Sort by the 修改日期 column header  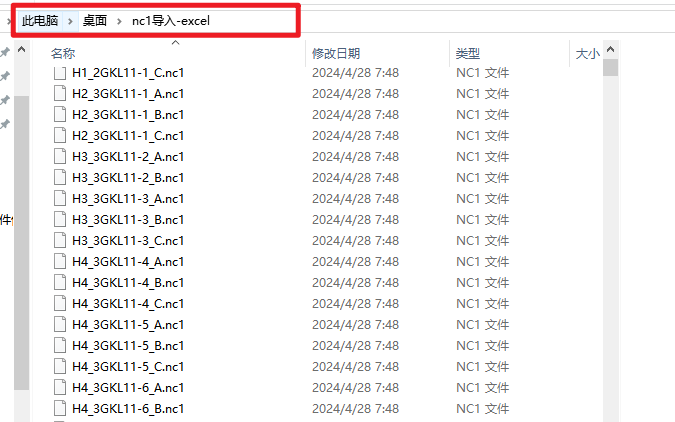(x=336, y=54)
